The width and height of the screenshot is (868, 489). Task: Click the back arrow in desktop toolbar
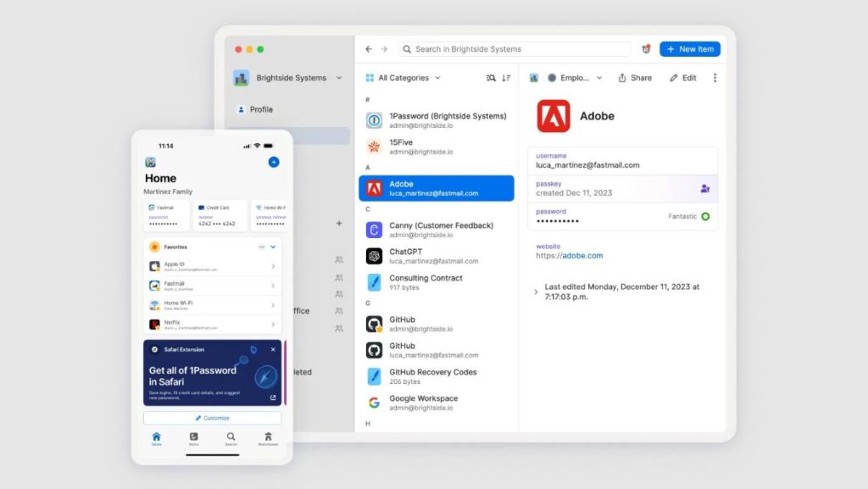point(369,49)
